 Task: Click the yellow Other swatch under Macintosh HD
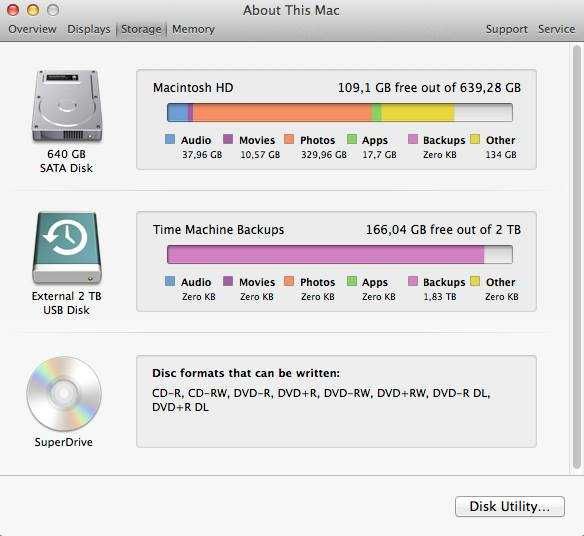tap(475, 139)
